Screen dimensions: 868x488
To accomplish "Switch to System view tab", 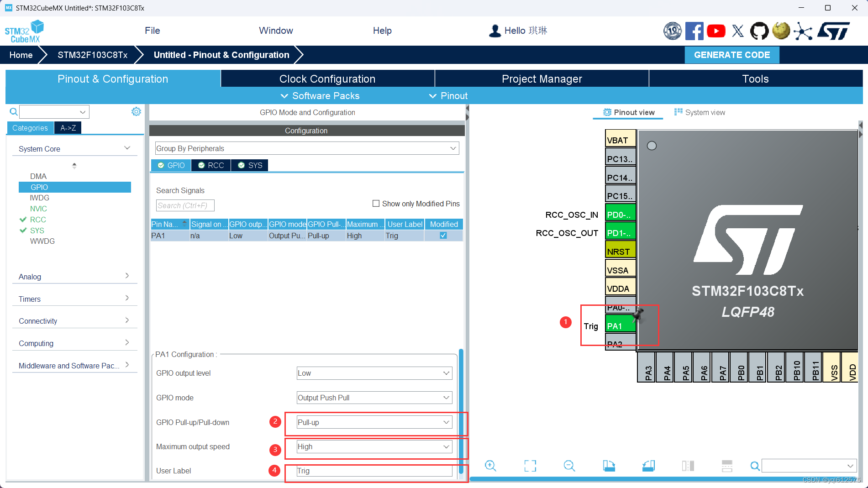I will point(700,112).
